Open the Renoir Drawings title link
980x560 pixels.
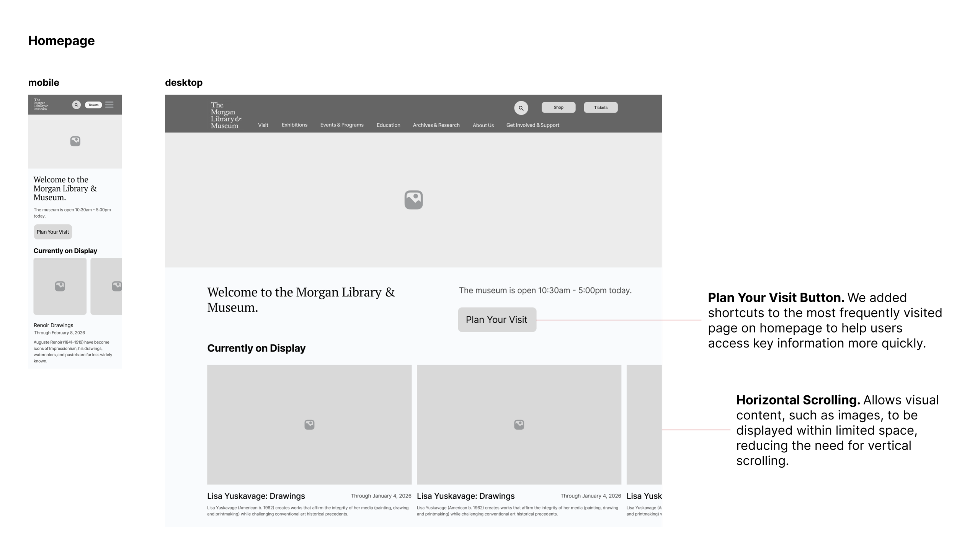[x=54, y=325]
